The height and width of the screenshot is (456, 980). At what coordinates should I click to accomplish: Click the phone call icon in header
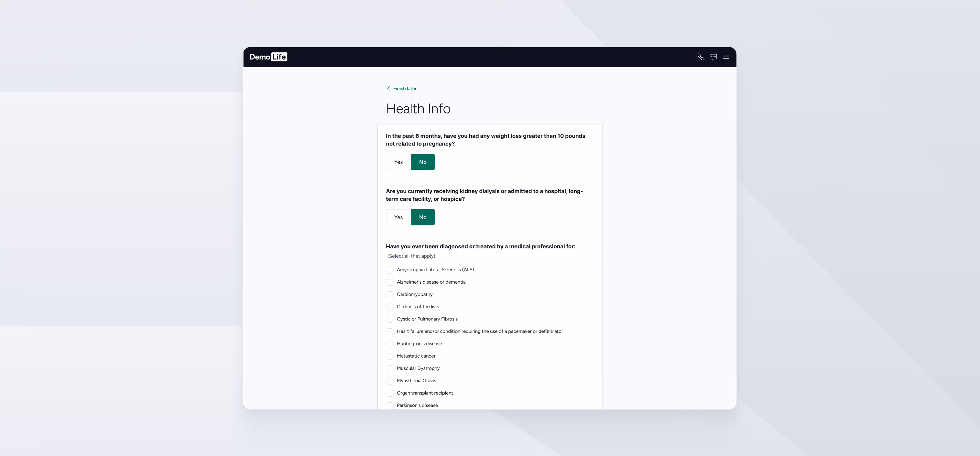click(x=701, y=57)
